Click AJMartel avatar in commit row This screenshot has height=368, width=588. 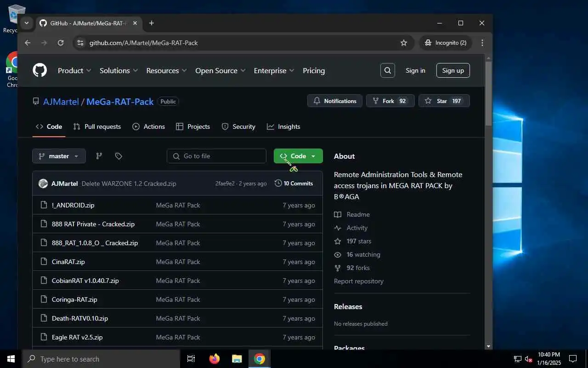tap(43, 184)
